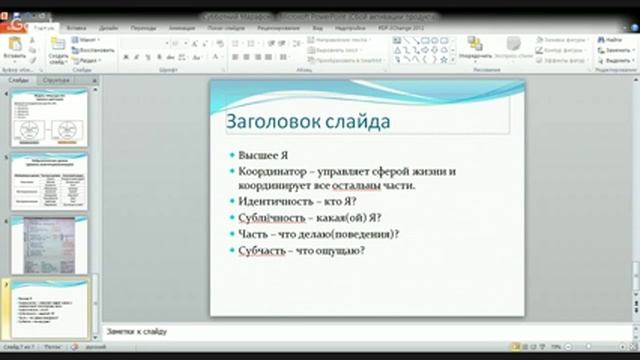Open the Line Spacing dropdown
Screen dimensions: 640x360
[297, 43]
